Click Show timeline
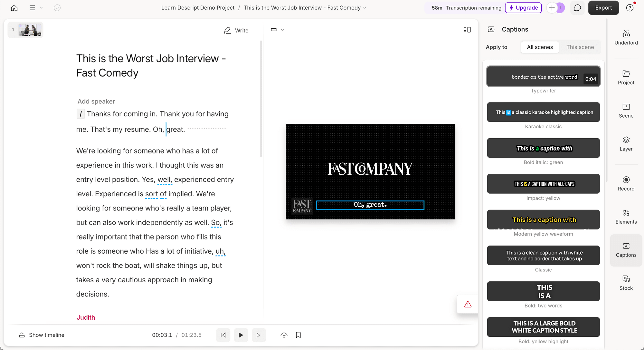Image resolution: width=644 pixels, height=350 pixels. pos(42,335)
